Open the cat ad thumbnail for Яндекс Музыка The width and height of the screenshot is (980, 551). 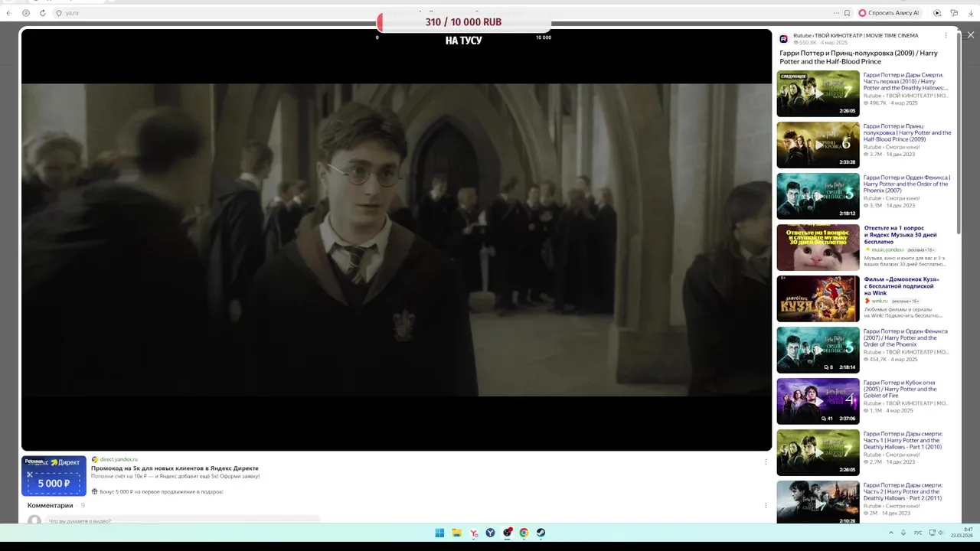(x=818, y=247)
